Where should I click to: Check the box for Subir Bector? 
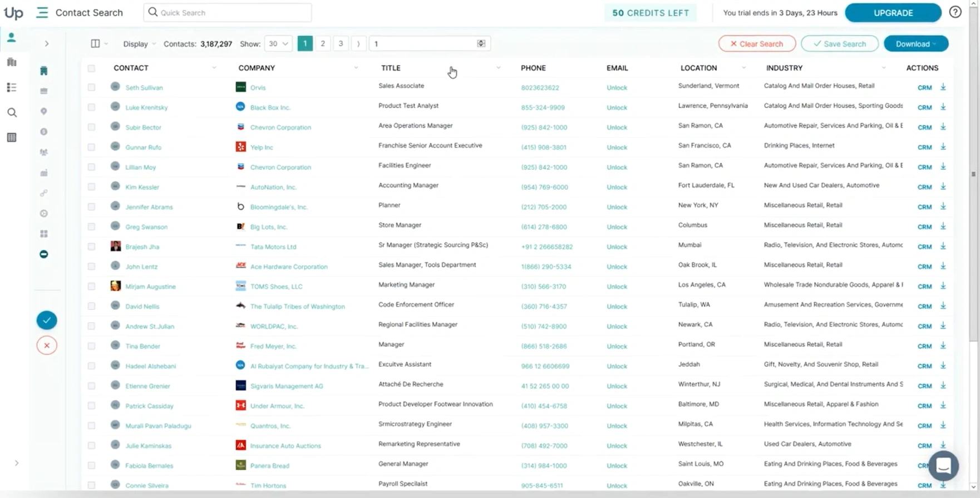pyautogui.click(x=91, y=127)
